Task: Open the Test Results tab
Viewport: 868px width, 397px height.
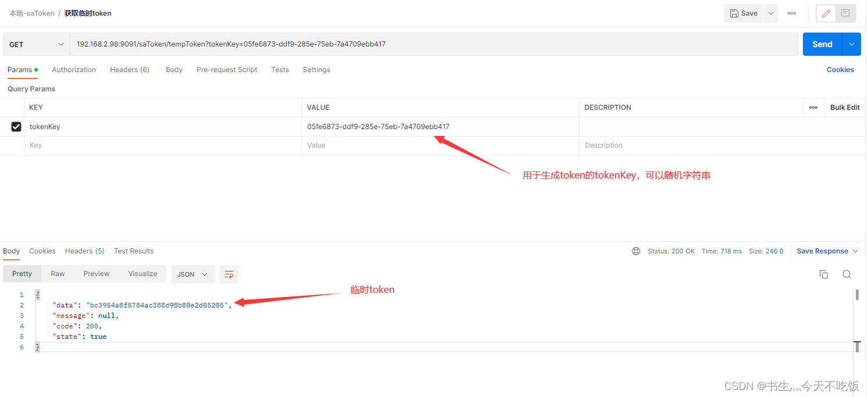Action: (134, 251)
